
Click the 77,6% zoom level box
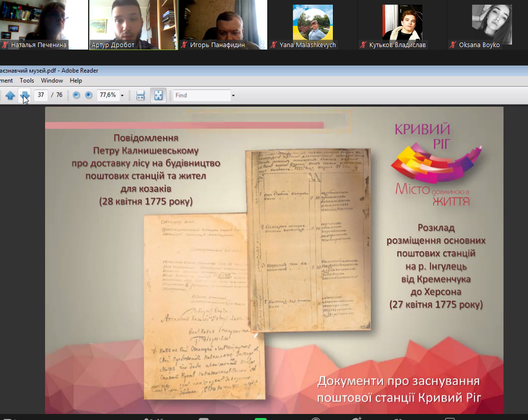click(108, 95)
